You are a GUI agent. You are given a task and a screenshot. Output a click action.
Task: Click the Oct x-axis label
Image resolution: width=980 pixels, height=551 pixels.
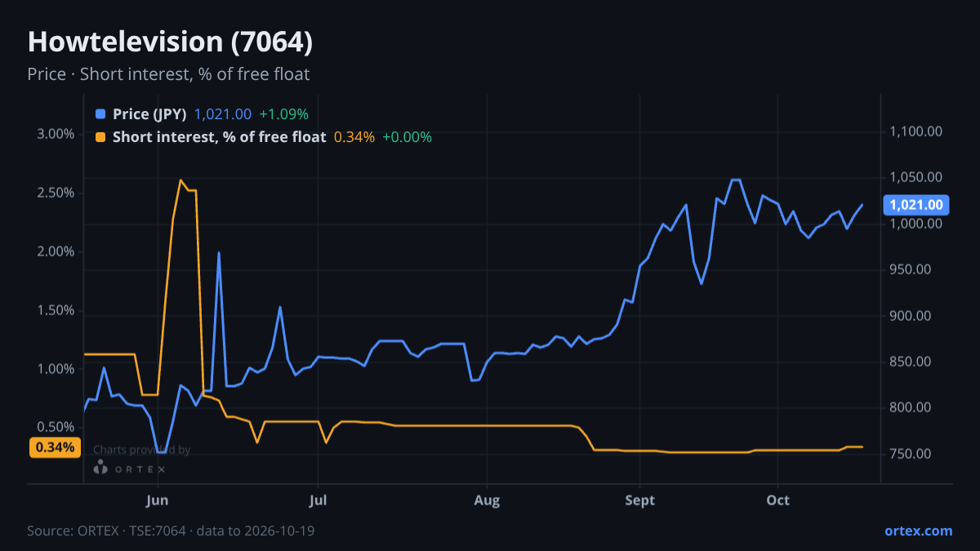(x=778, y=500)
